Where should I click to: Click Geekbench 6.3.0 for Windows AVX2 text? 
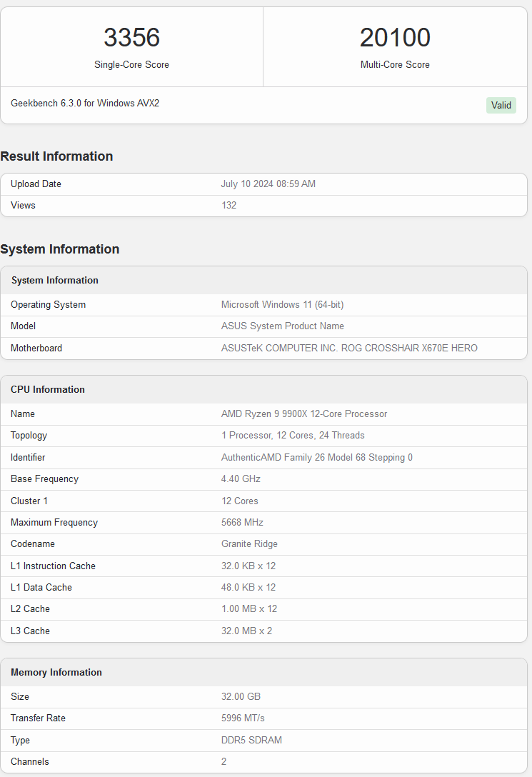(x=85, y=103)
